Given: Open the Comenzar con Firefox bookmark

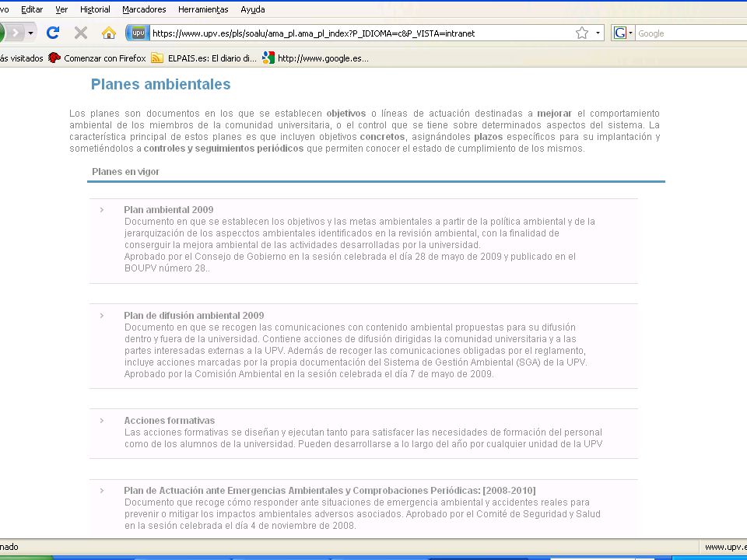Looking at the screenshot, I should 97,58.
